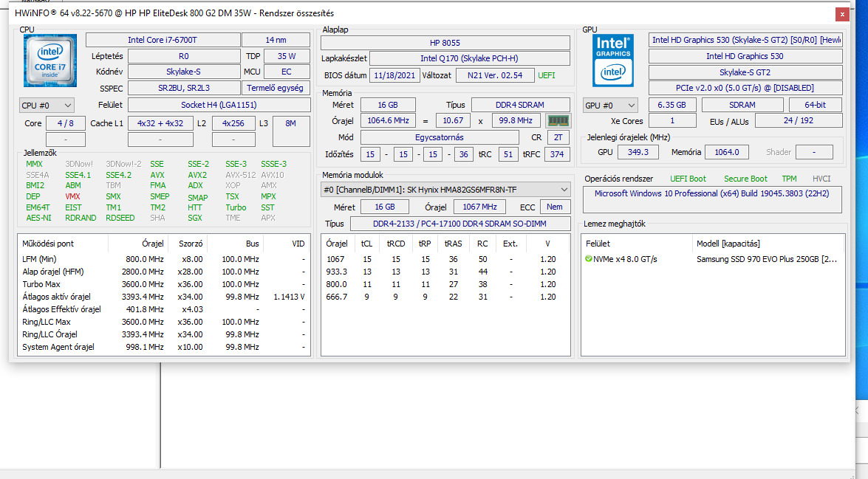
Task: Click the 35 W TDP value
Action: [x=287, y=56]
